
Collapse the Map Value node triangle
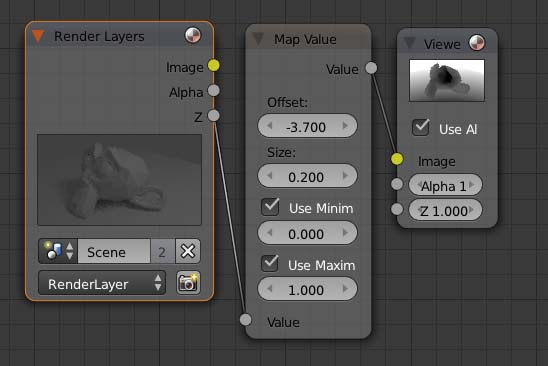(258, 39)
